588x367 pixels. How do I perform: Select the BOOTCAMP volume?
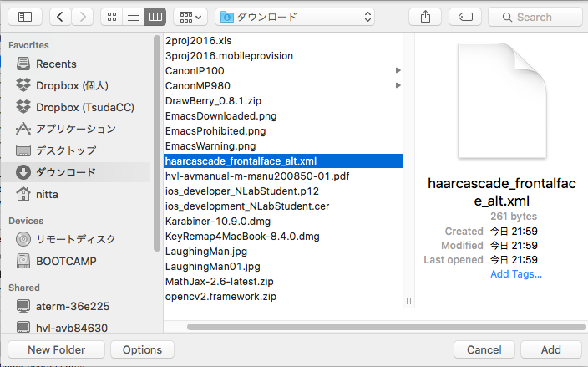(66, 260)
